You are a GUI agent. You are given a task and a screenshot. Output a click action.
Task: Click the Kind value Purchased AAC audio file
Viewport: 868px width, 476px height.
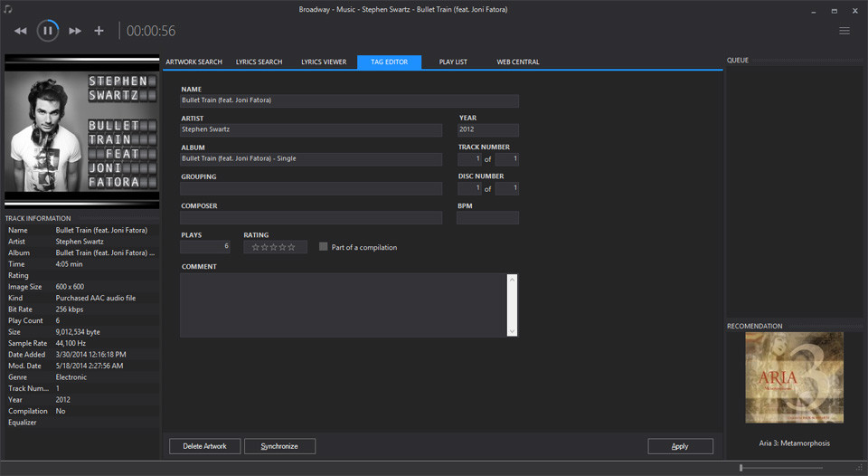pyautogui.click(x=95, y=298)
